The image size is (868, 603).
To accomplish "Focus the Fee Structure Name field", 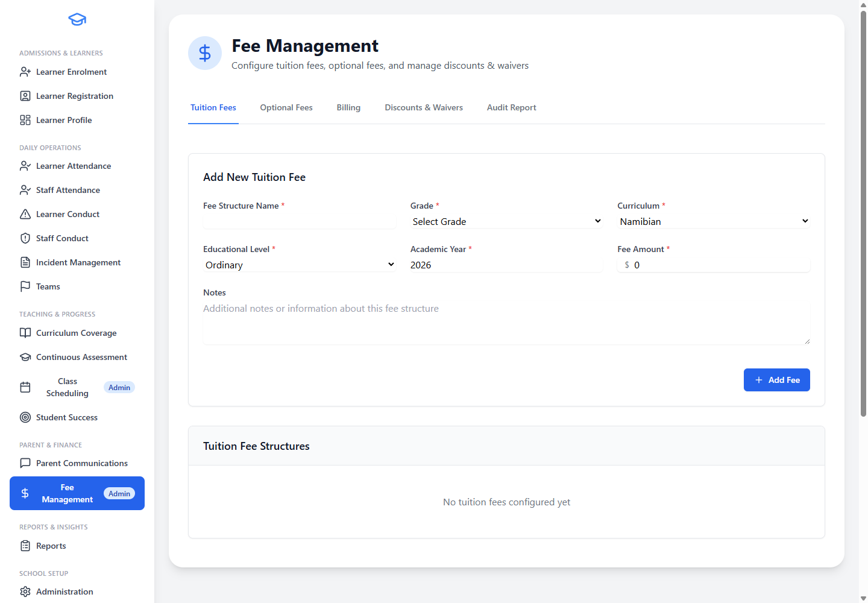I will (300, 221).
